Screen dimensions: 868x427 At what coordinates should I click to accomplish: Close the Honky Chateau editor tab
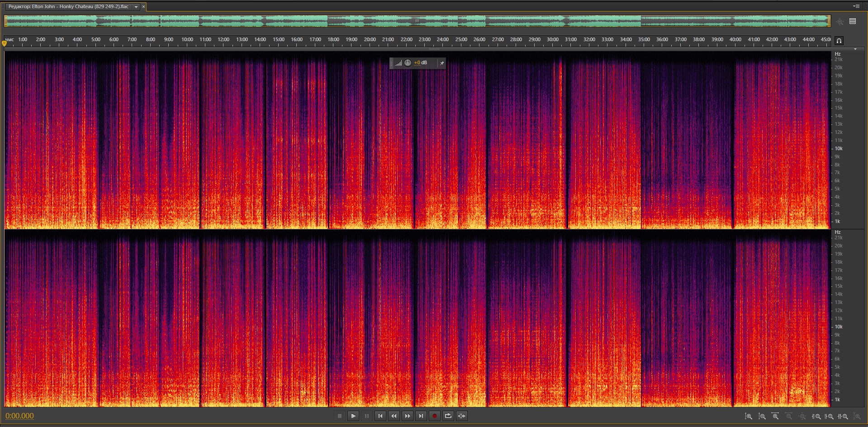[x=144, y=7]
